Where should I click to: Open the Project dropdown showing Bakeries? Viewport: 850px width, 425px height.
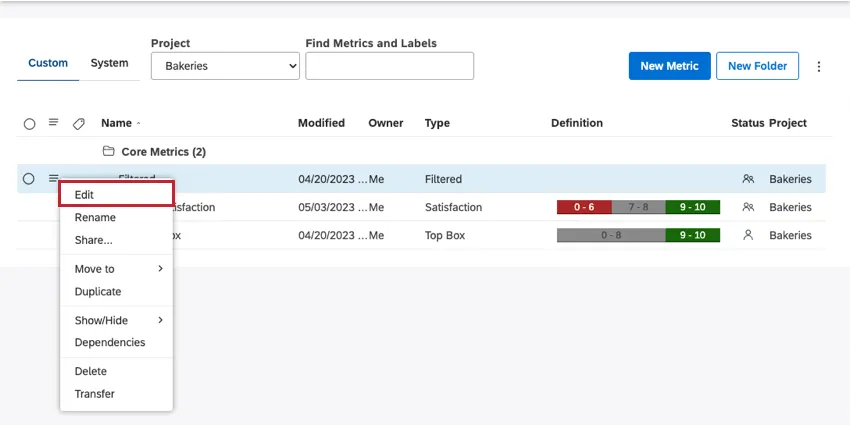[x=225, y=66]
